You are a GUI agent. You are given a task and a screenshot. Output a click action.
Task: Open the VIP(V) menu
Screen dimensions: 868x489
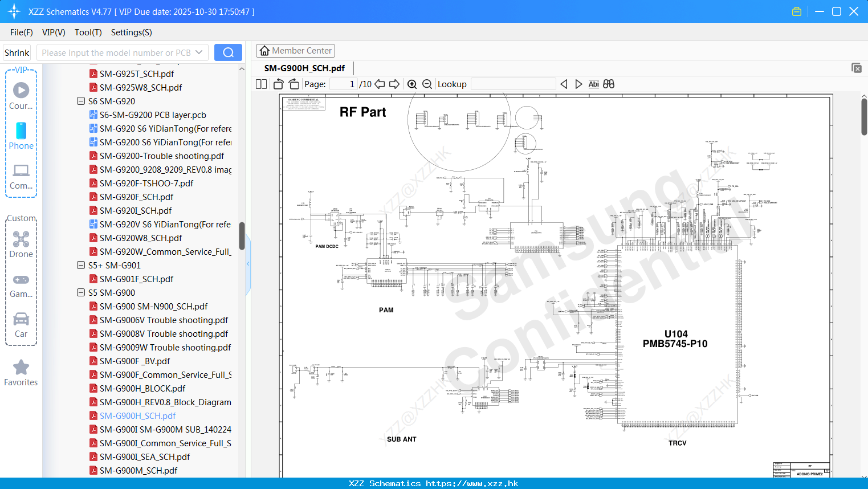tap(54, 32)
